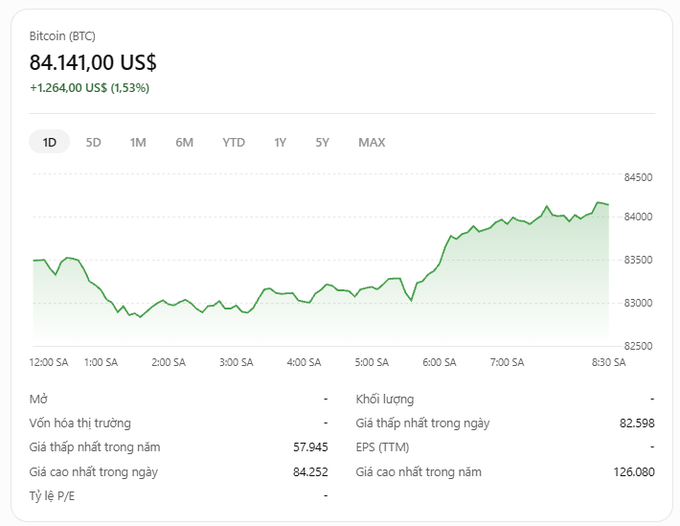Click the +1.264,00 US$ (1,53%) change

pos(89,88)
